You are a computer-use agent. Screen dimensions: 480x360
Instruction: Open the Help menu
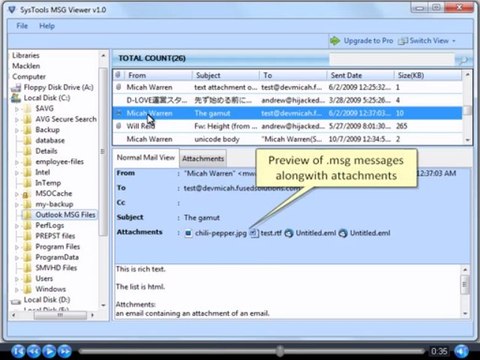(47, 26)
